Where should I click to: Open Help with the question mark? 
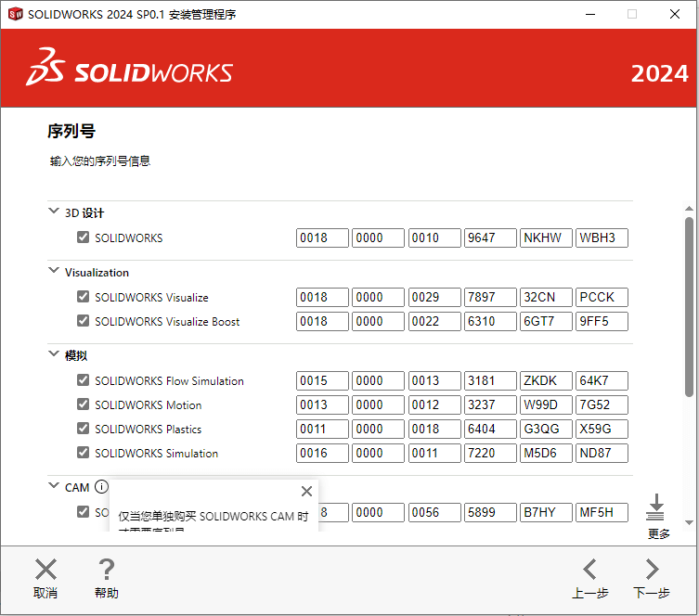106,570
